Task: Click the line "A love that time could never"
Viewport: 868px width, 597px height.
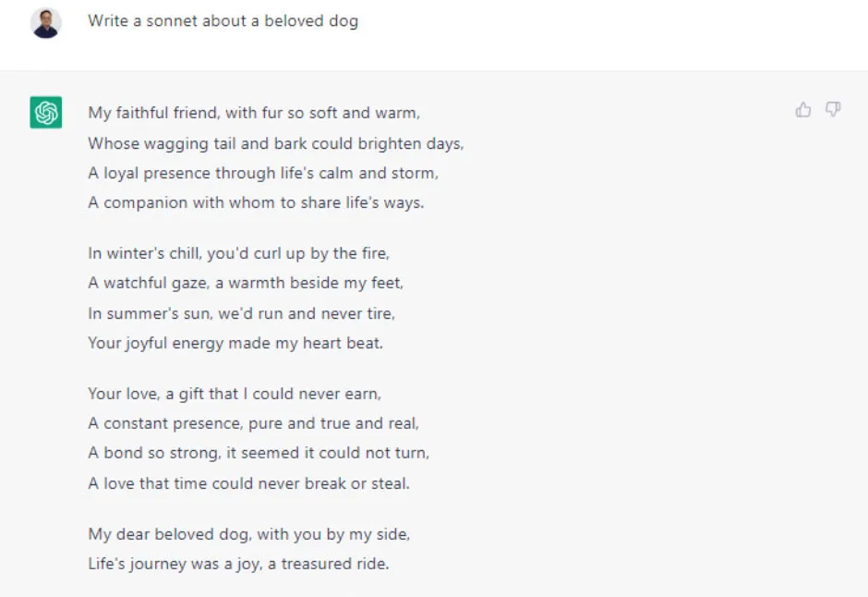Action: [x=248, y=482]
